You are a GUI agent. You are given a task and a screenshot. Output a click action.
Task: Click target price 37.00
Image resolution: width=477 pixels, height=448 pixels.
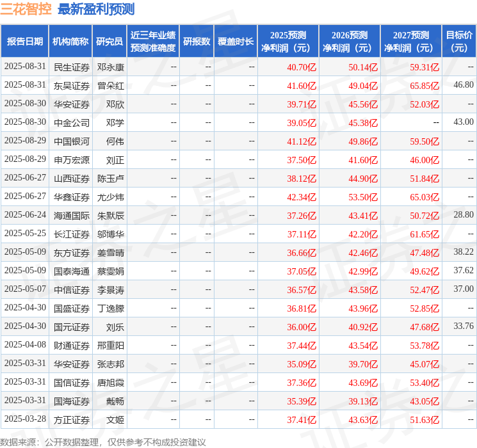point(464,289)
